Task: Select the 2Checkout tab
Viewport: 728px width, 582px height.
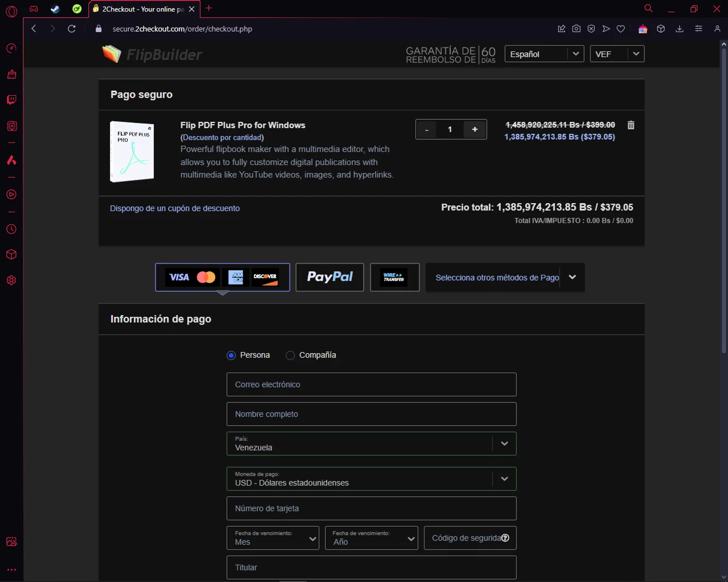Action: (x=143, y=9)
